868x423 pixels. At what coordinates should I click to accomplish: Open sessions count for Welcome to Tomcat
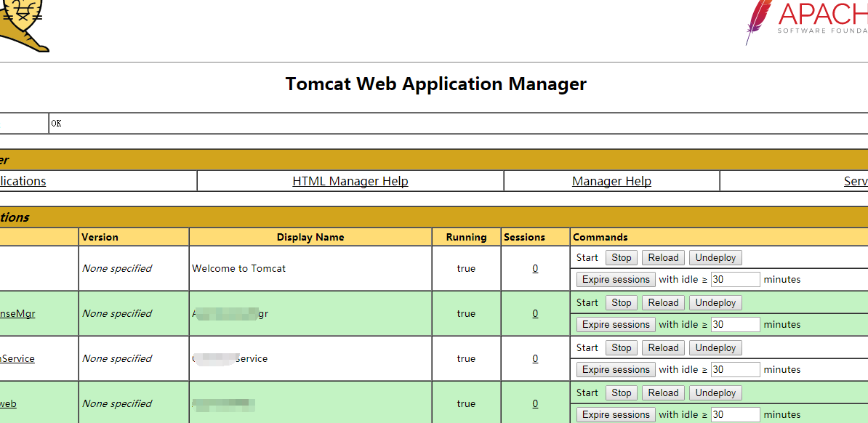[535, 268]
